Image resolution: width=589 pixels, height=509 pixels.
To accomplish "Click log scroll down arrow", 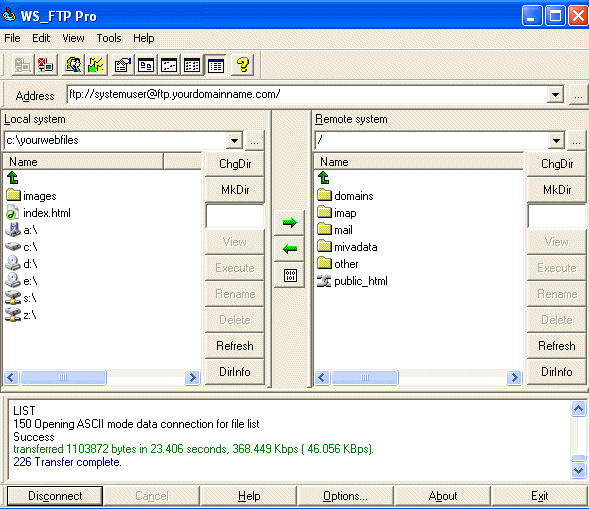I will (578, 470).
